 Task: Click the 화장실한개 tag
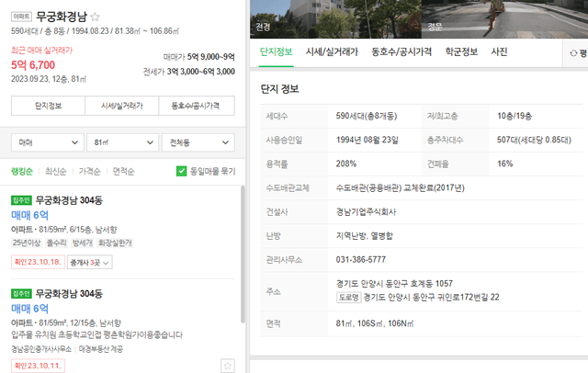[x=115, y=243]
